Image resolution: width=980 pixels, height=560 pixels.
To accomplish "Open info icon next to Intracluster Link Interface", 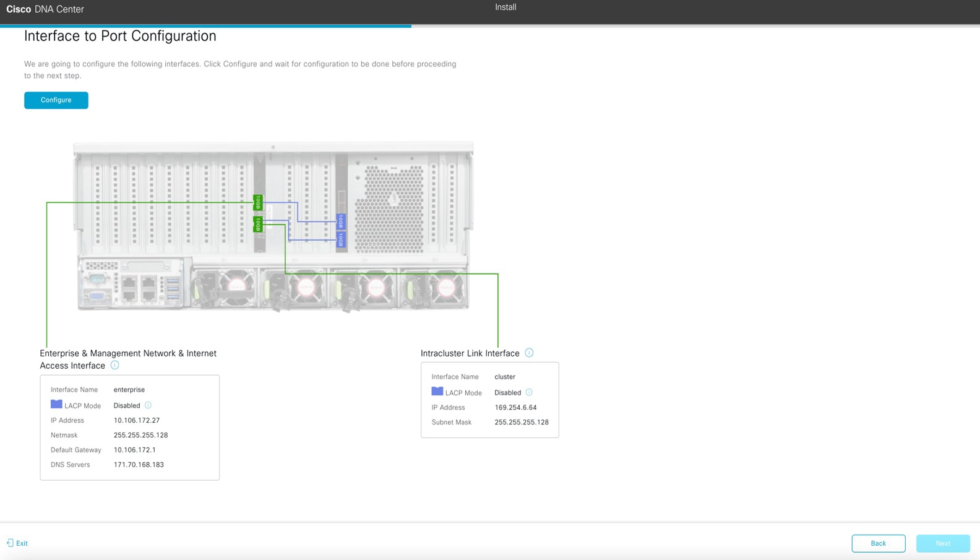I will point(529,353).
